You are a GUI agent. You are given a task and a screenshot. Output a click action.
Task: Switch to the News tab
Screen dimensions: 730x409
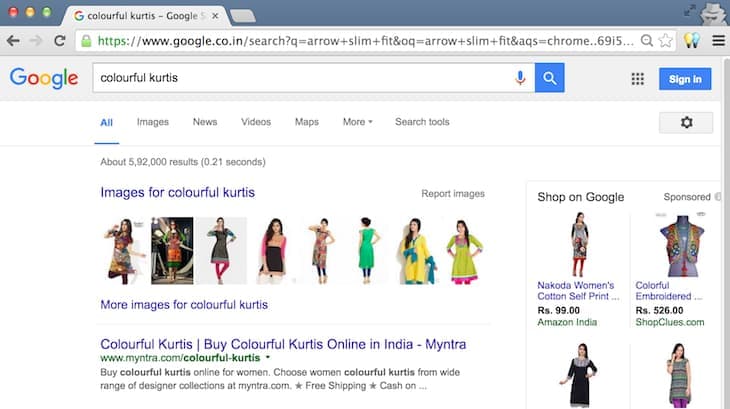(205, 122)
